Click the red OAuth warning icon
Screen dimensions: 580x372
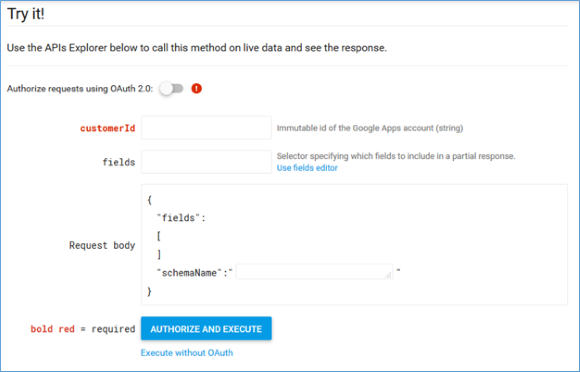click(196, 89)
